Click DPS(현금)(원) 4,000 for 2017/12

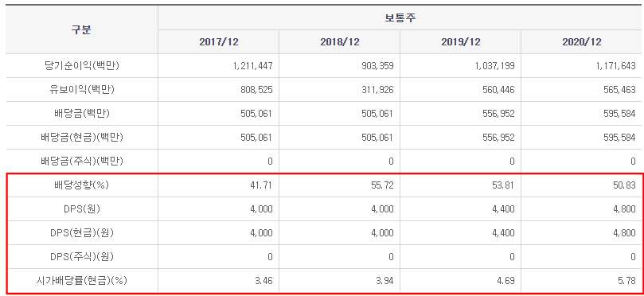[x=263, y=233]
